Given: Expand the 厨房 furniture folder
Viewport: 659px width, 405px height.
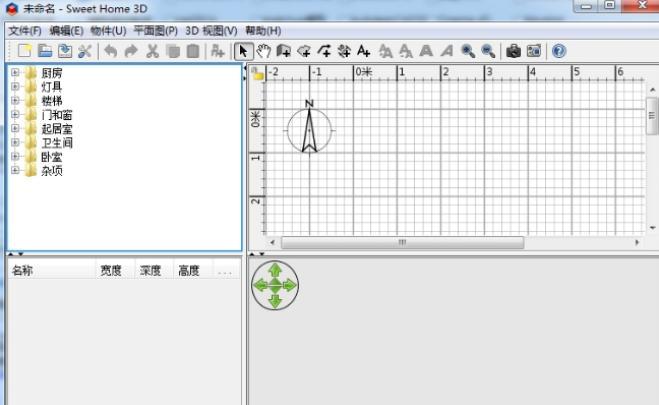Looking at the screenshot, I should point(15,73).
